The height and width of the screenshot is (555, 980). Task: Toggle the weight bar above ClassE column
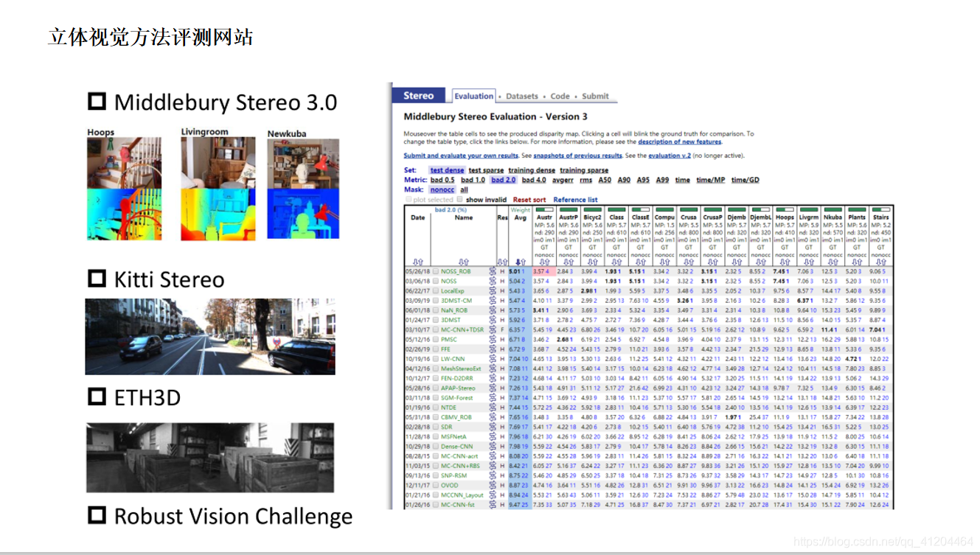point(641,210)
